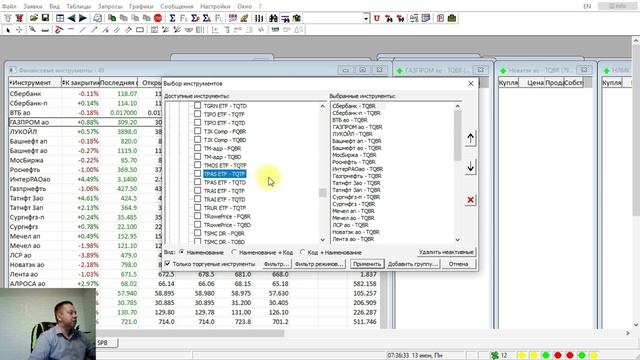Select 'Код + Наименование' radio button
Viewport: 640px width, 360px height.
click(302, 252)
